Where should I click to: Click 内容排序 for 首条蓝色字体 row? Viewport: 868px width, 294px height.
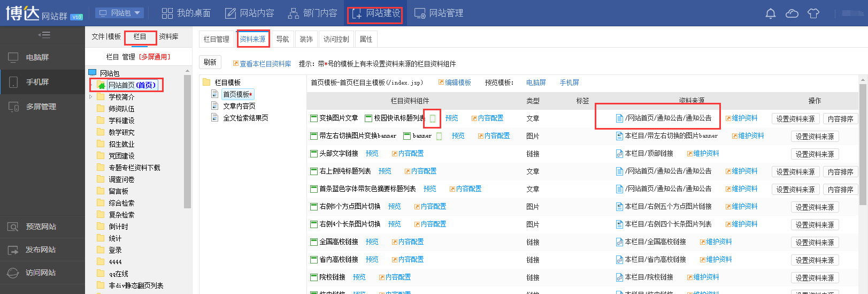840,190
